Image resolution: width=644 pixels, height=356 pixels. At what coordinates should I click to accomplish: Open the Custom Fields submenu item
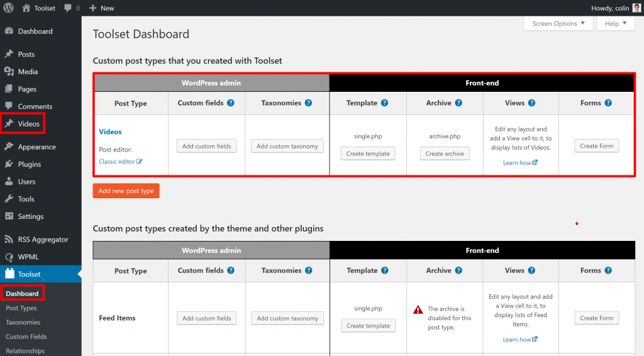point(26,337)
